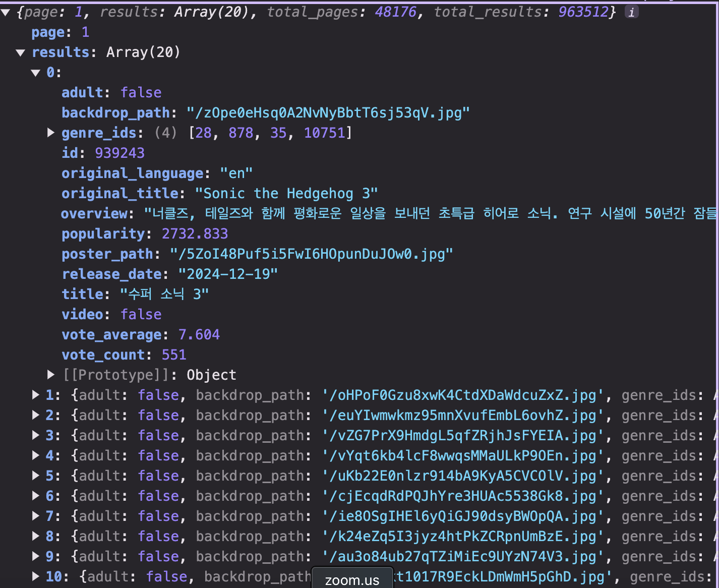Screen dimensions: 719x588
Task: Select backdrop path '/ie8OSgIHEl6yQiGJ90dsyBWOpQA.jpg'
Action: [x=463, y=516]
